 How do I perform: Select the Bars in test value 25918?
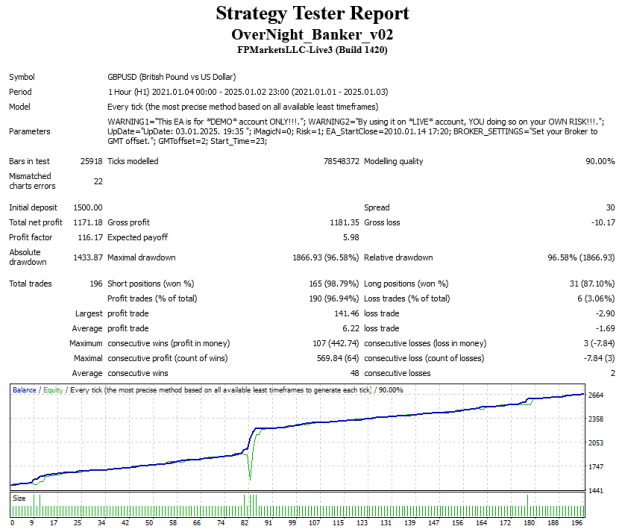[x=91, y=161]
